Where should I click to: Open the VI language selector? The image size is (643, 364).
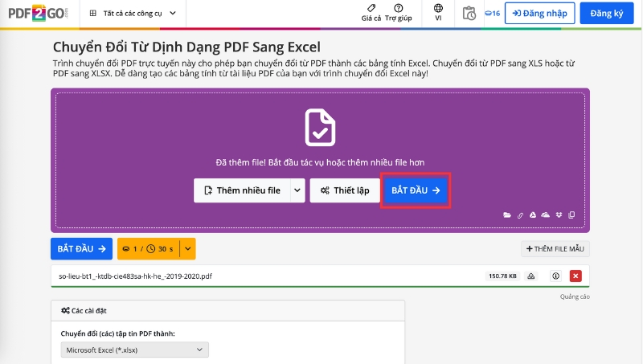[438, 13]
